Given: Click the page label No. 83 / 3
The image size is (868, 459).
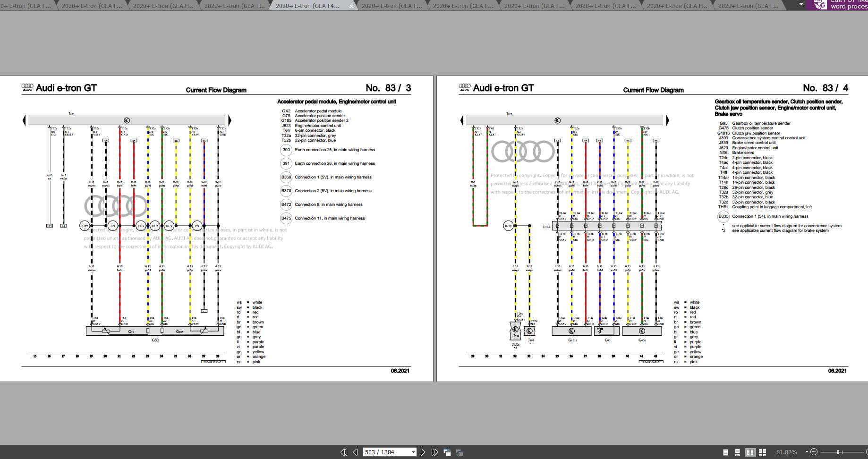Looking at the screenshot, I should [388, 88].
